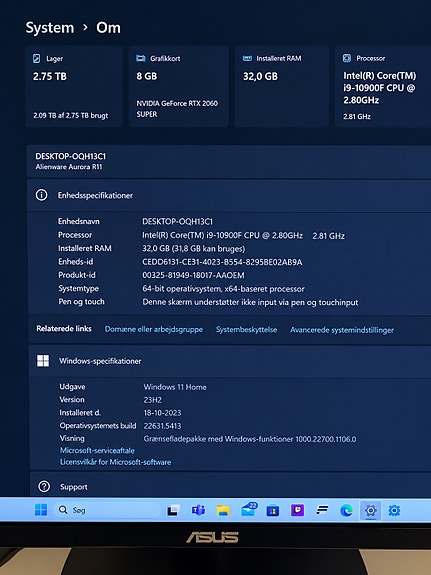This screenshot has width=431, height=575.
Task: Open Microsoft-serviceaftale link
Action: click(97, 450)
